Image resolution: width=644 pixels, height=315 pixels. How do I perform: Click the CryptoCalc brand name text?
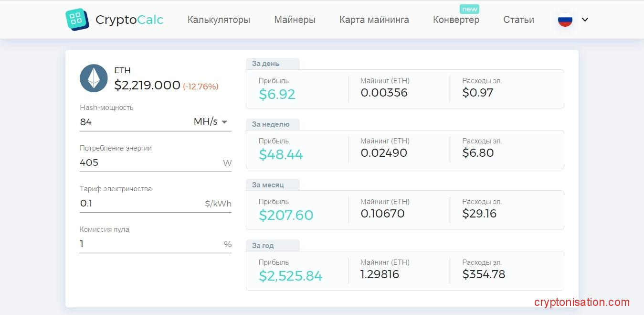click(x=129, y=20)
